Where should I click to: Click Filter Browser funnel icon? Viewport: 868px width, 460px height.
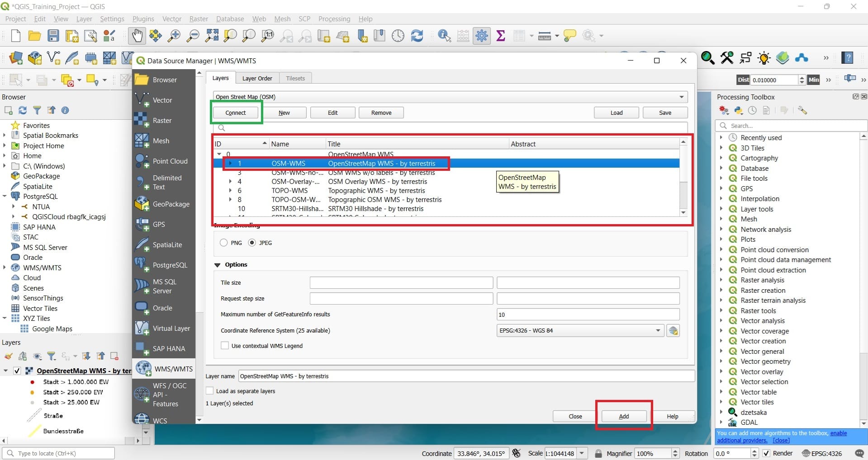[37, 110]
